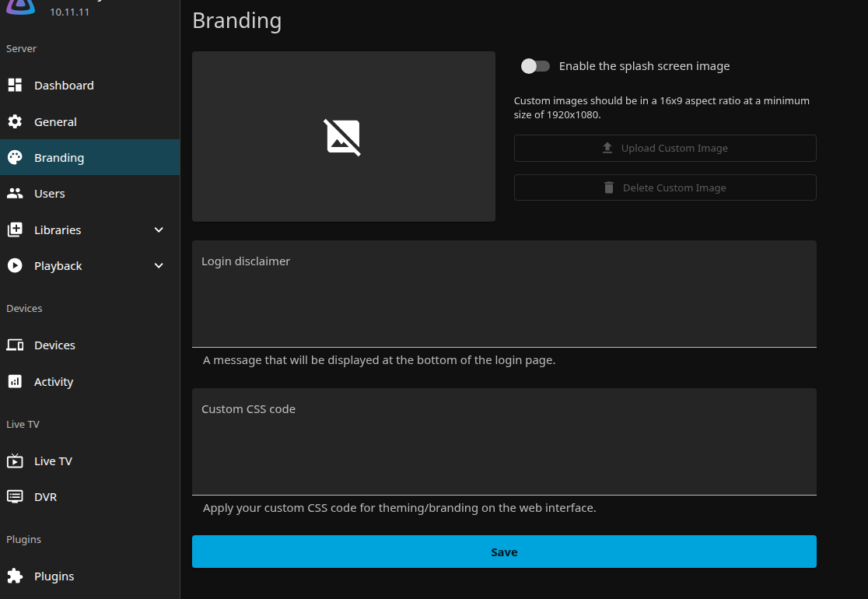Image resolution: width=868 pixels, height=599 pixels.
Task: Go to the Users page
Action: tap(89, 194)
